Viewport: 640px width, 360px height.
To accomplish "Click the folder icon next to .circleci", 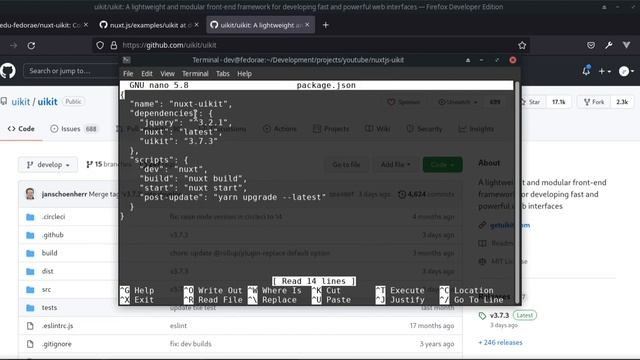I will coord(30,217).
